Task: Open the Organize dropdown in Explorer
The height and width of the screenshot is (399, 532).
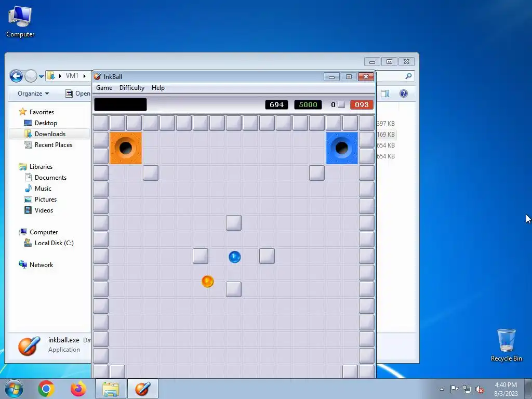Action: click(x=33, y=94)
